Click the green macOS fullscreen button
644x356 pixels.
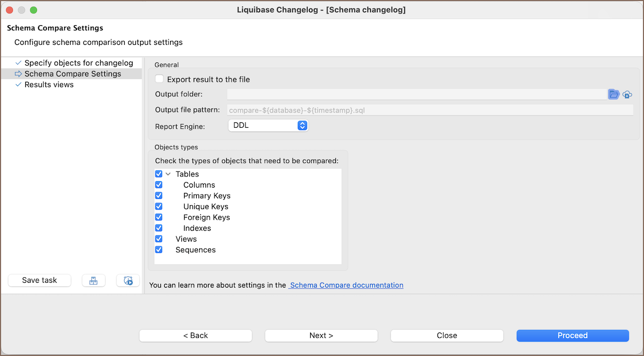click(33, 10)
